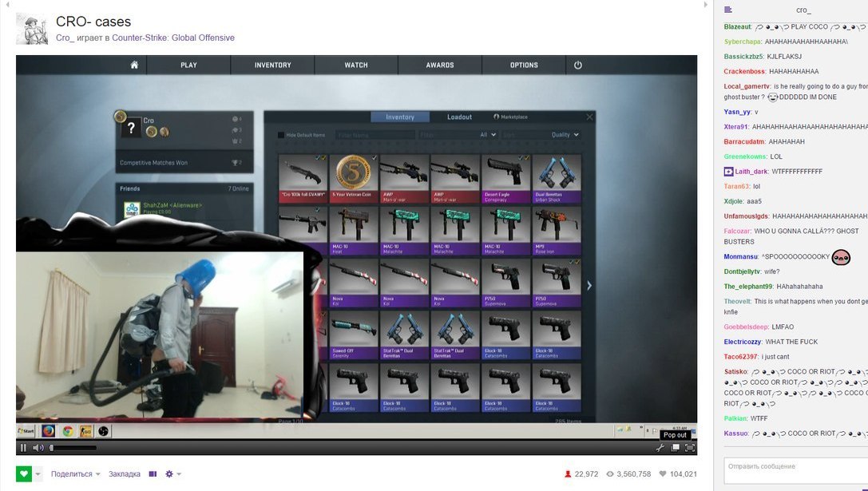This screenshot has height=491, width=868.
Task: Adjust the stream volume slider
Action: [73, 448]
